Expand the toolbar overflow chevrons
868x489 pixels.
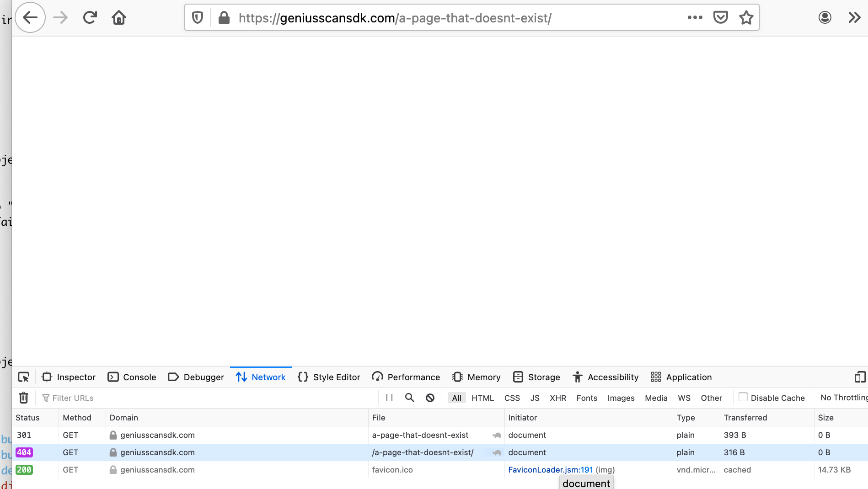[x=854, y=18]
